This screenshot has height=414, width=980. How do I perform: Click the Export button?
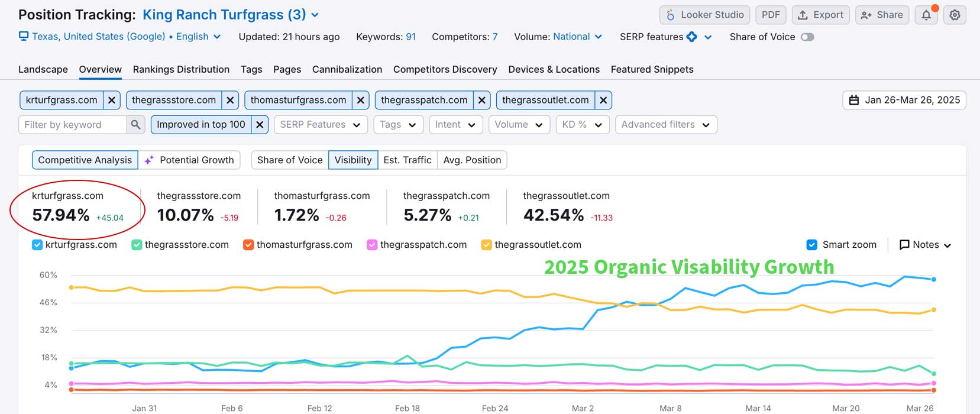tap(821, 15)
